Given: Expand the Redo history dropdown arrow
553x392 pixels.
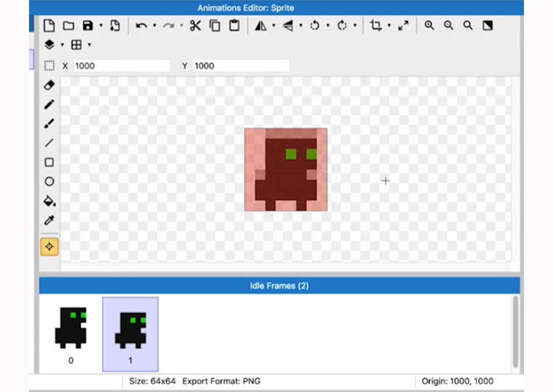Looking at the screenshot, I should 182,26.
